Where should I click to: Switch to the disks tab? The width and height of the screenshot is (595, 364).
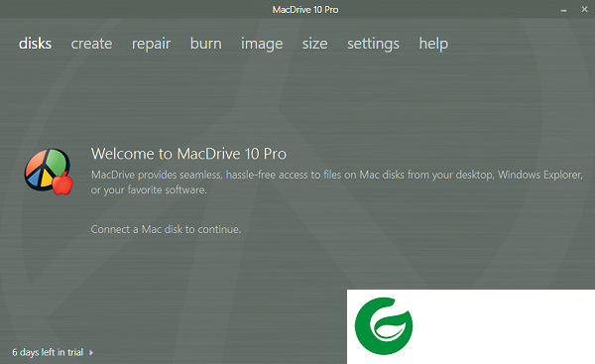[x=35, y=44]
